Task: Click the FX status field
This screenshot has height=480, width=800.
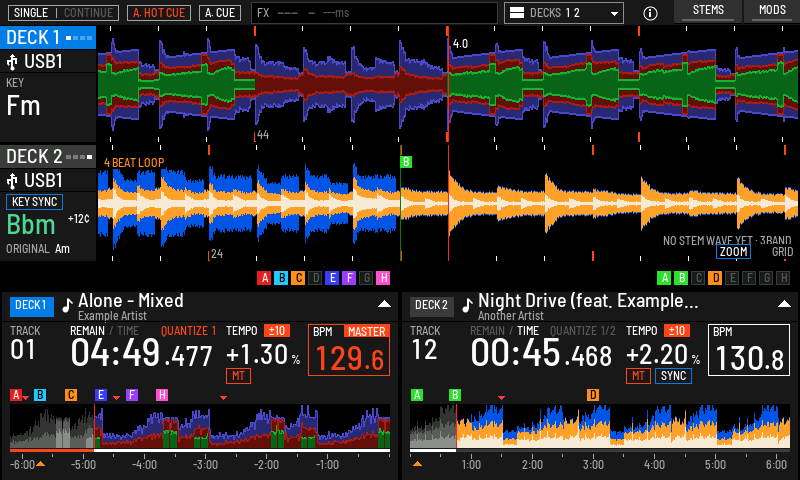Action: [x=374, y=13]
